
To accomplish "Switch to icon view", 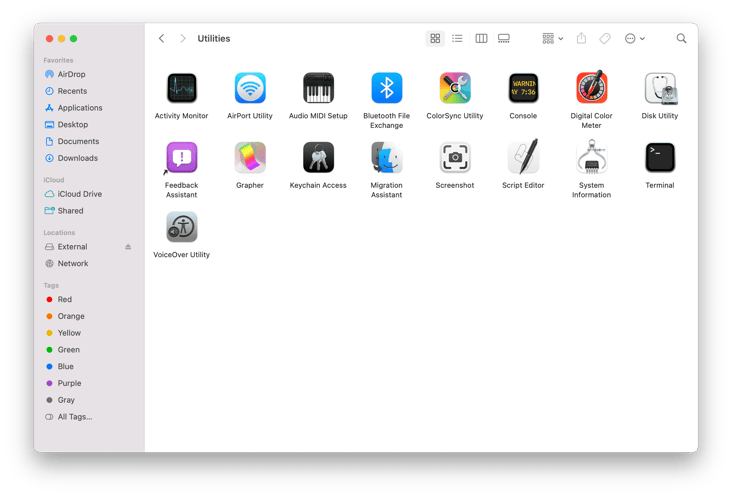I will (435, 38).
